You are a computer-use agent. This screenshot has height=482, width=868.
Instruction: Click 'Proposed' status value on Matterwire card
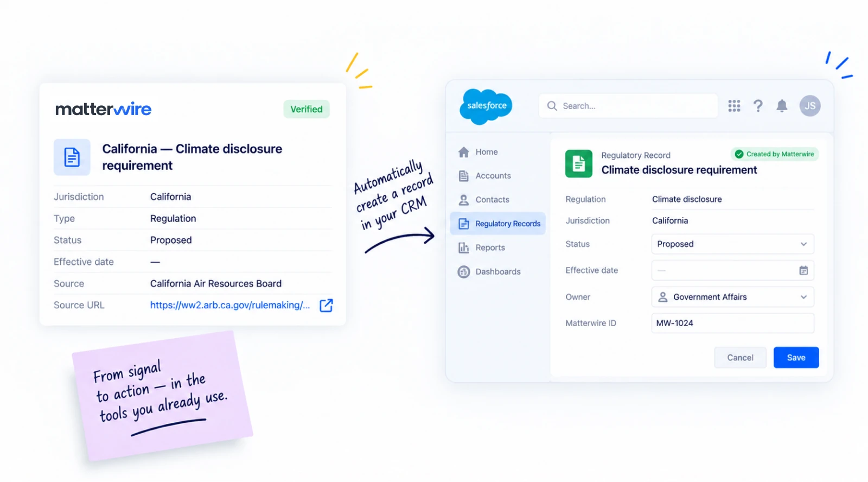point(171,240)
